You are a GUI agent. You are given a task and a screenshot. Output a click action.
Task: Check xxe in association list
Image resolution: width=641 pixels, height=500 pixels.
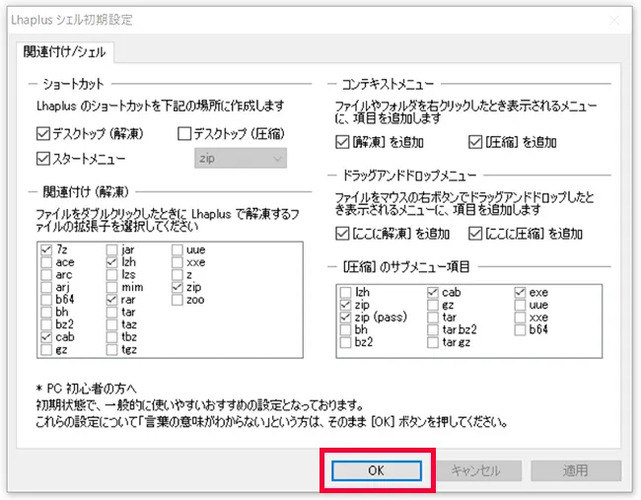pos(177,262)
